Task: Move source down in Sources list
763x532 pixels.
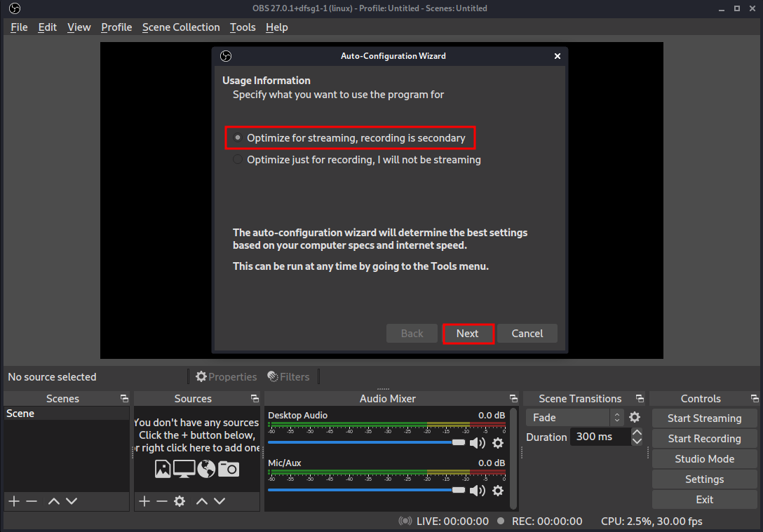Action: [220, 501]
